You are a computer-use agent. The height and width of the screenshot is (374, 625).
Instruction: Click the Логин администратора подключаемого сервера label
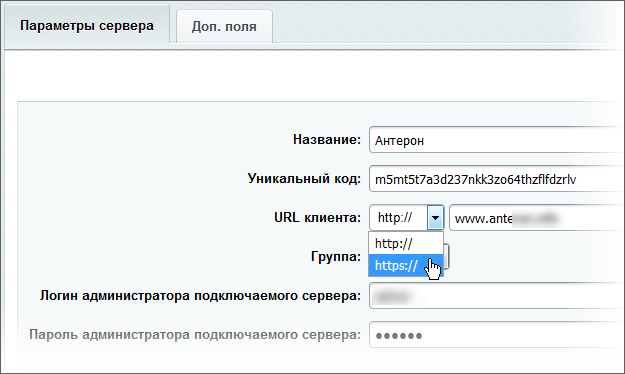(x=200, y=295)
